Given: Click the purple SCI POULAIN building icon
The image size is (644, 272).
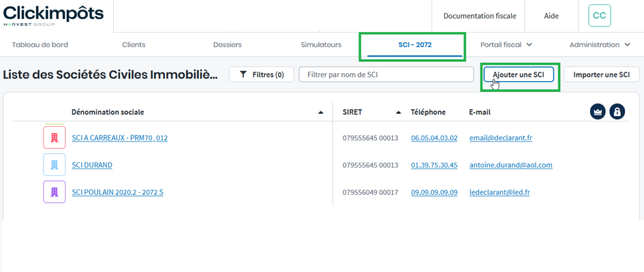Looking at the screenshot, I should coord(54,192).
